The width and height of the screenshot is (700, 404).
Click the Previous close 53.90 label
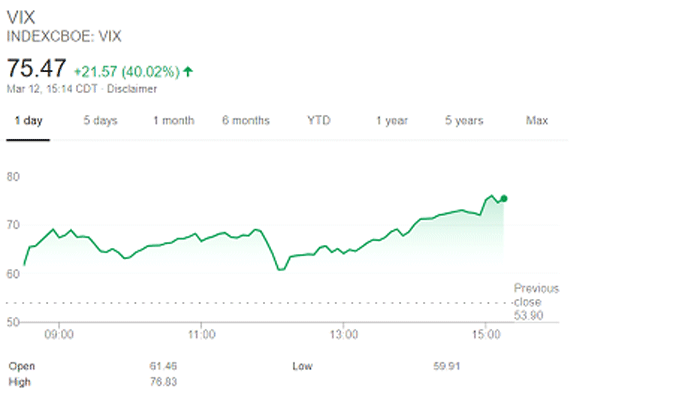536,302
